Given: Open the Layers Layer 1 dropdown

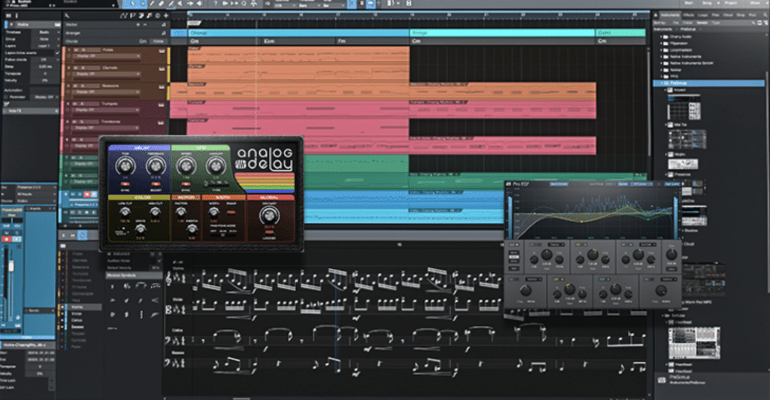Looking at the screenshot, I should (x=45, y=46).
